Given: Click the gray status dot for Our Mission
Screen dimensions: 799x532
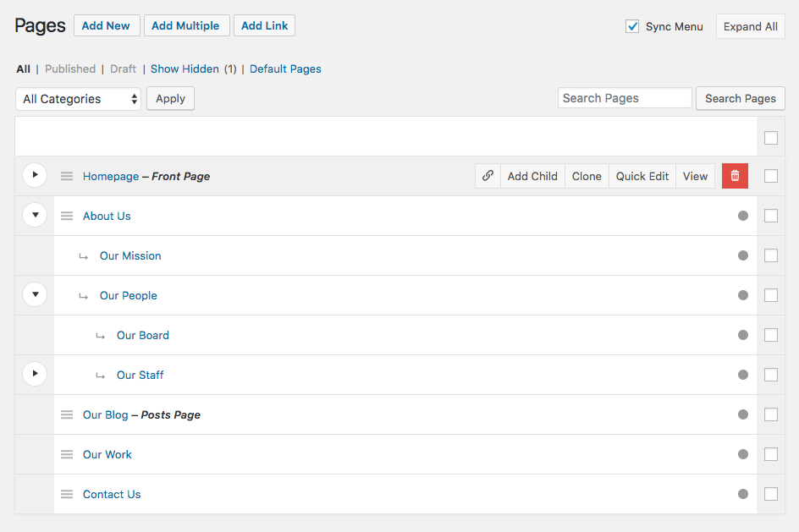Looking at the screenshot, I should pyautogui.click(x=743, y=255).
